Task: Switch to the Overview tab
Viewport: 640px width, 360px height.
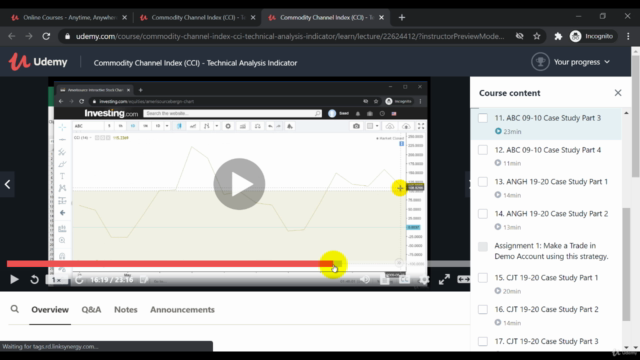Action: click(x=50, y=310)
